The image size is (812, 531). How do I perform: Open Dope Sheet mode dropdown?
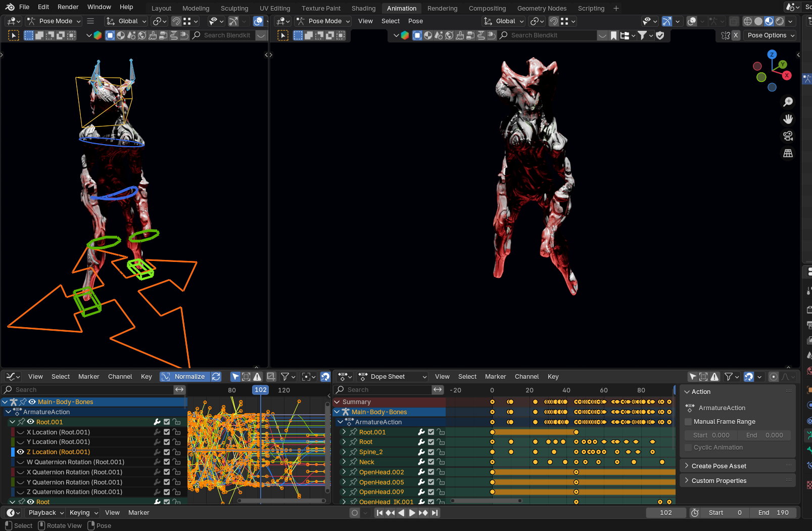393,377
